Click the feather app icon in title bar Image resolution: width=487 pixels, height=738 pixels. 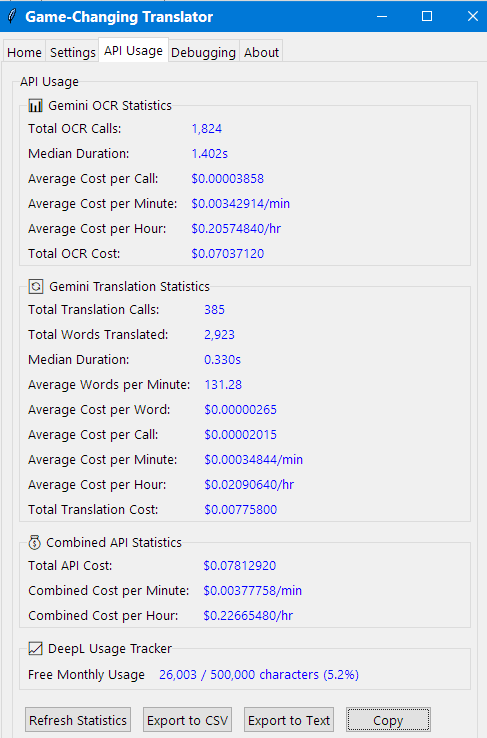click(12, 16)
